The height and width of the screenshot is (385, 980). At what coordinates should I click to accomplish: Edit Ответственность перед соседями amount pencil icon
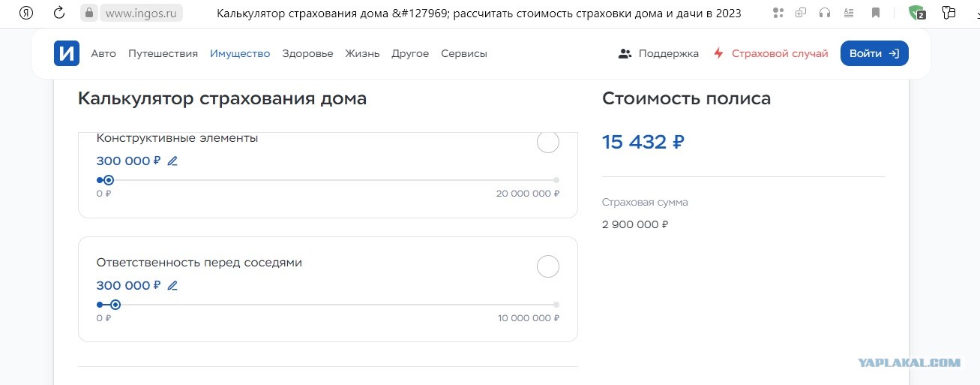[x=172, y=285]
